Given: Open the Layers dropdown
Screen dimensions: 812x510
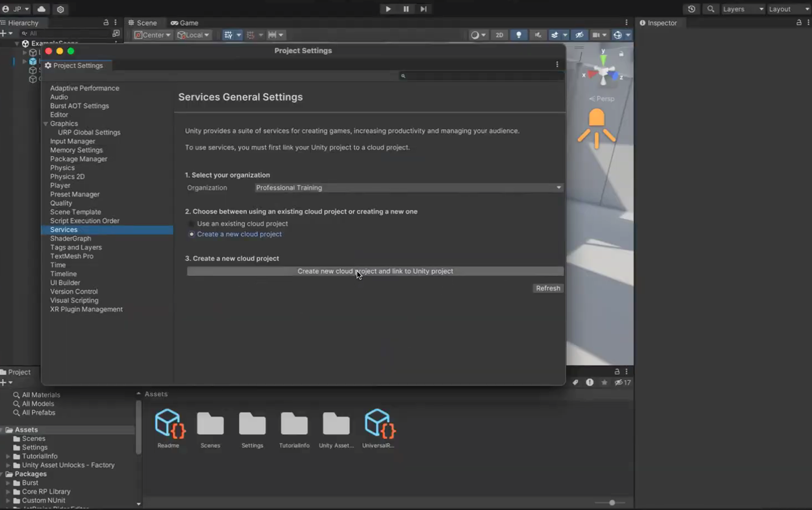Looking at the screenshot, I should tap(743, 9).
